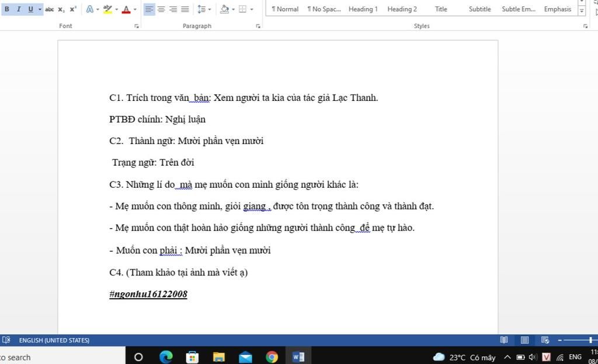This screenshot has height=364, width=598.
Task: Align text left
Action: pos(149,9)
